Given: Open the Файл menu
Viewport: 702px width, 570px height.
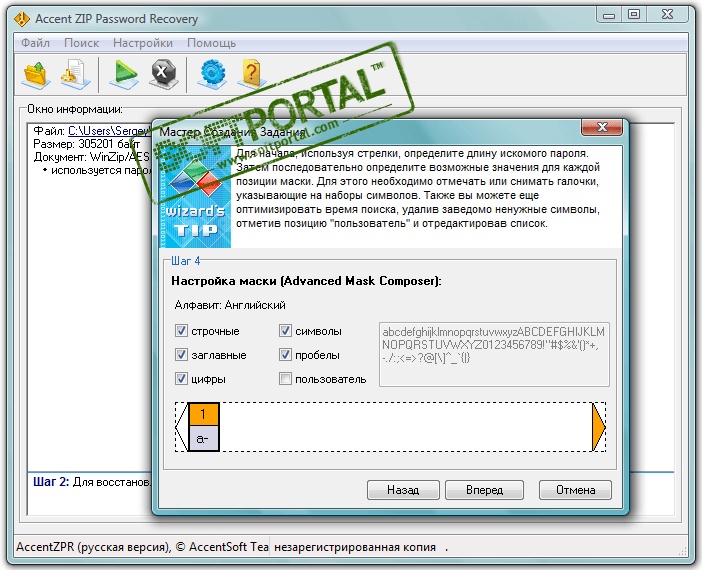Looking at the screenshot, I should tap(35, 43).
